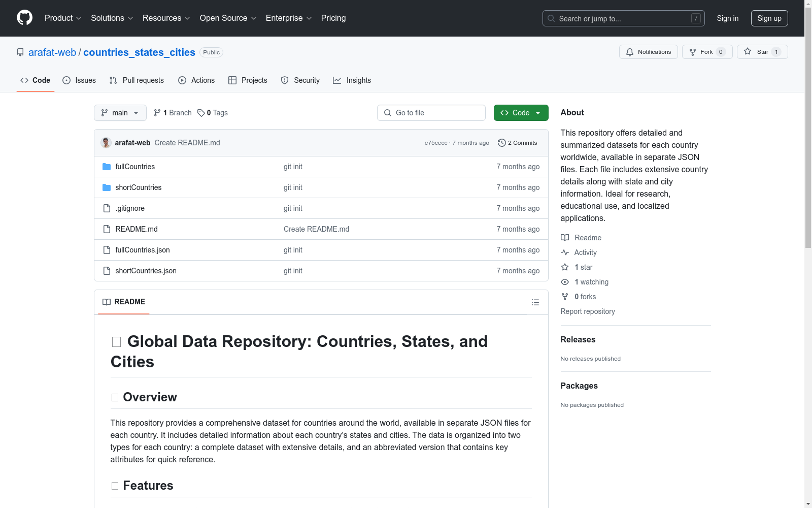This screenshot has height=508, width=812.
Task: Click the Sign up button
Action: [769, 18]
